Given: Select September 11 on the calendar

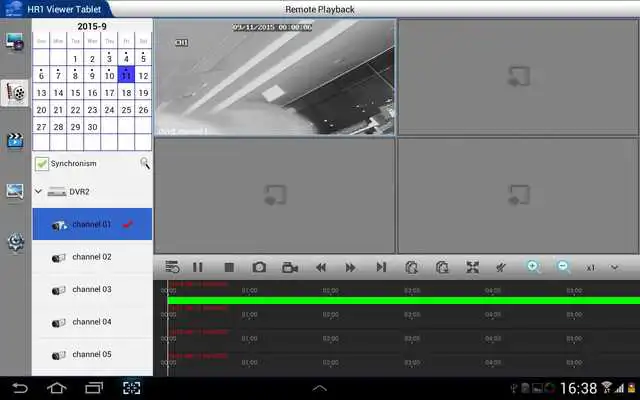Looking at the screenshot, I should 126,75.
